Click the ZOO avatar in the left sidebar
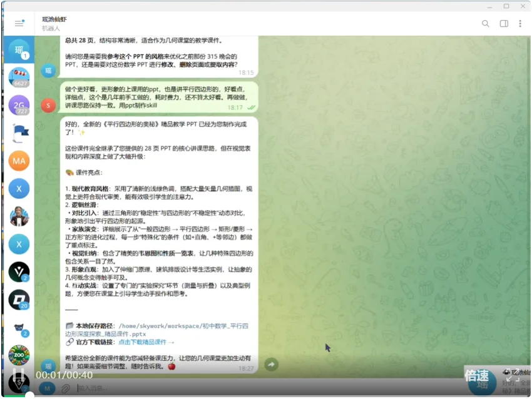This screenshot has height=399, width=532. click(18, 353)
